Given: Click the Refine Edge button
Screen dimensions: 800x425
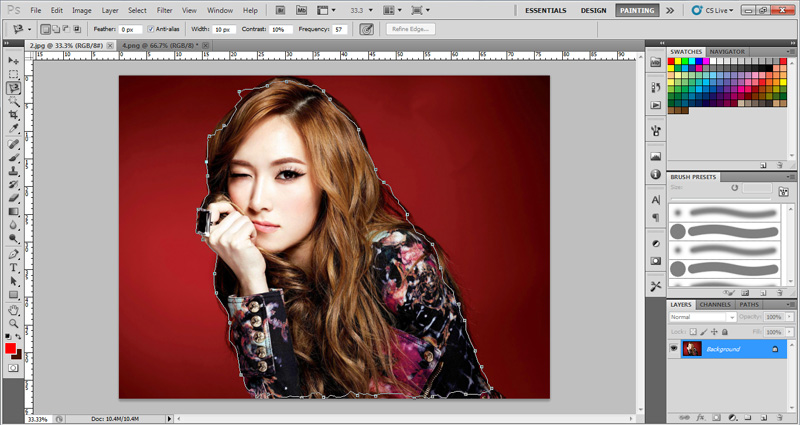Looking at the screenshot, I should pyautogui.click(x=410, y=29).
